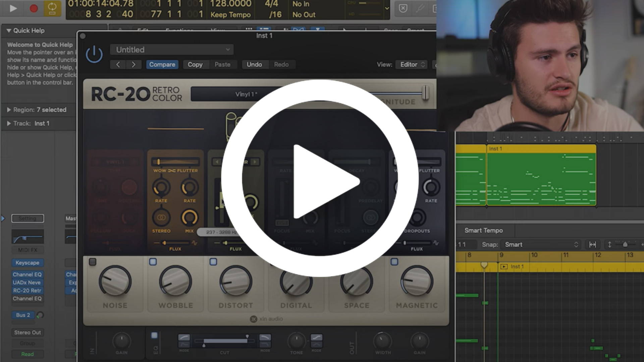Open the lower Channel EQ insert slot

coord(28,298)
